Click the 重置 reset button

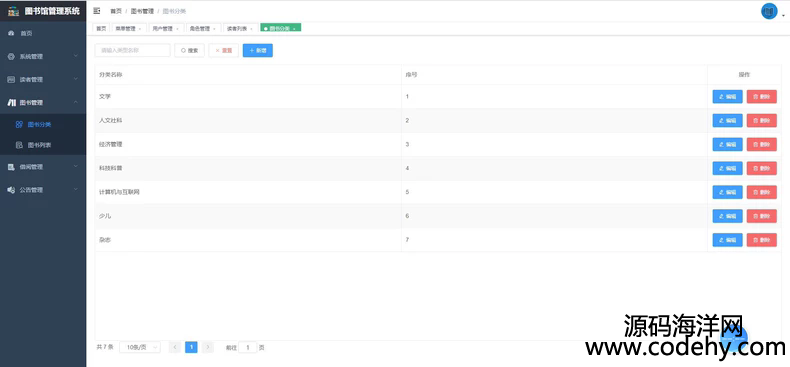tap(223, 50)
